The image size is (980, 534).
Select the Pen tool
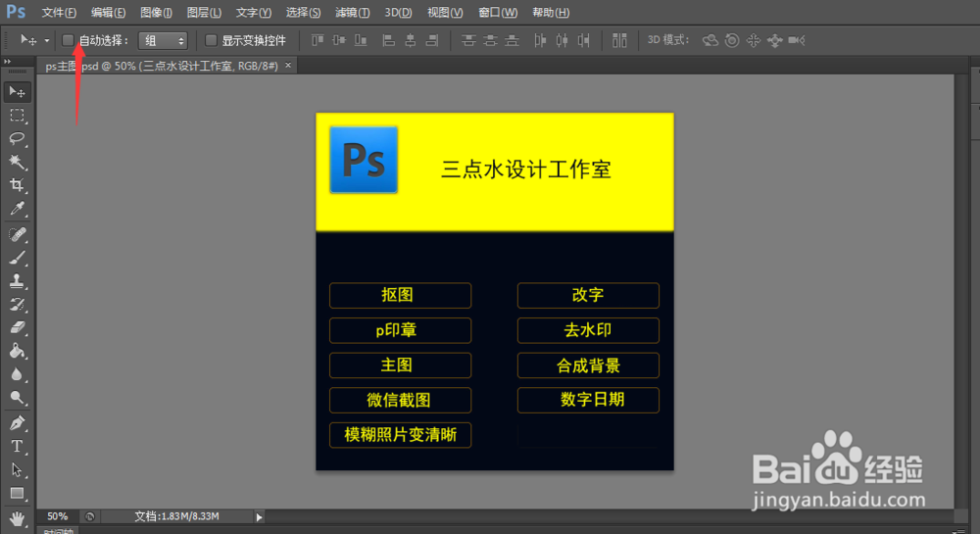coord(17,423)
